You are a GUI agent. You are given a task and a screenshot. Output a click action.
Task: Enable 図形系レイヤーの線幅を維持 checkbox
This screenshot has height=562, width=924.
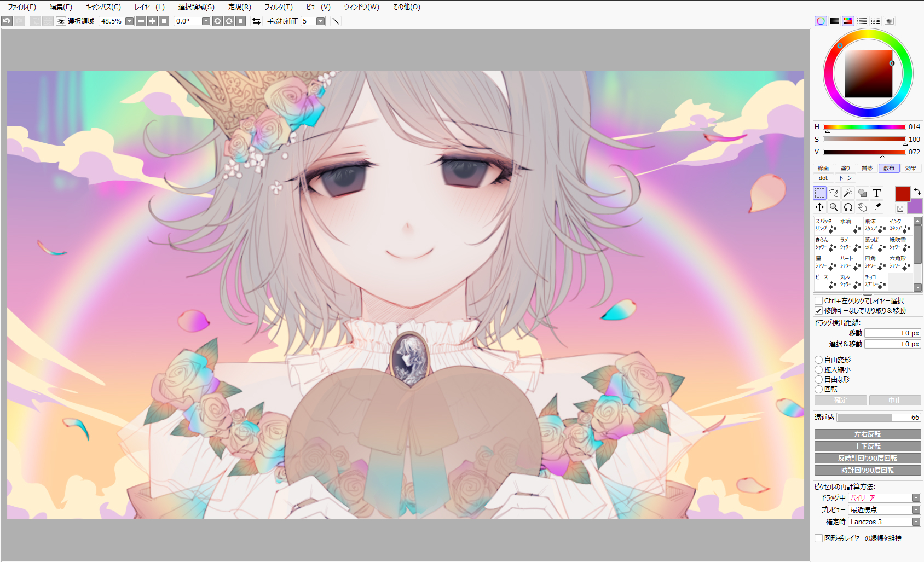(x=819, y=538)
